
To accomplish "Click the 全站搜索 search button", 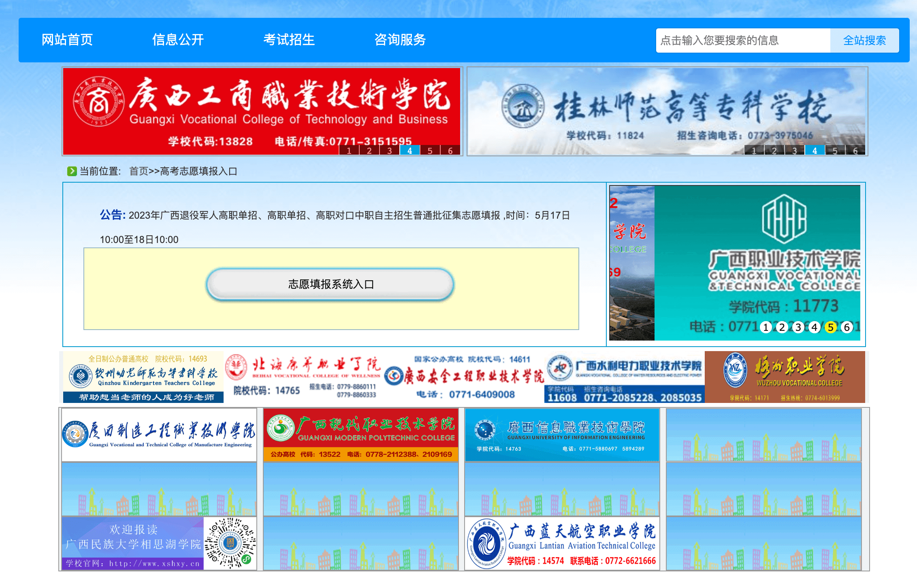I will (865, 40).
